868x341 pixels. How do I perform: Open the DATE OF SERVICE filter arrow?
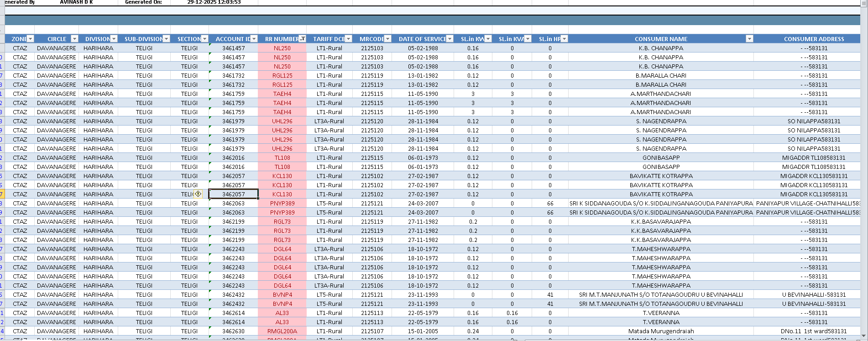point(450,39)
